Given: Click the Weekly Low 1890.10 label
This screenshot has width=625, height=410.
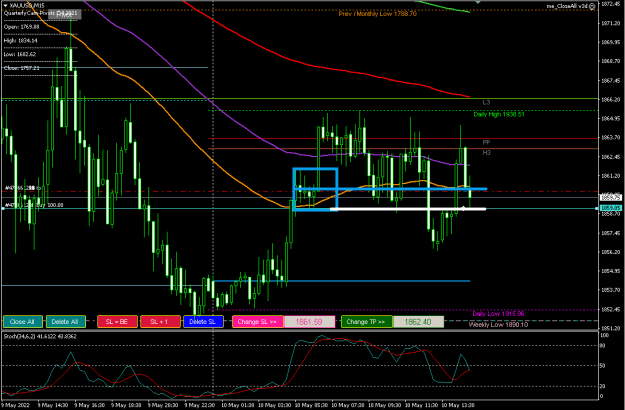Looking at the screenshot, I should 498,325.
